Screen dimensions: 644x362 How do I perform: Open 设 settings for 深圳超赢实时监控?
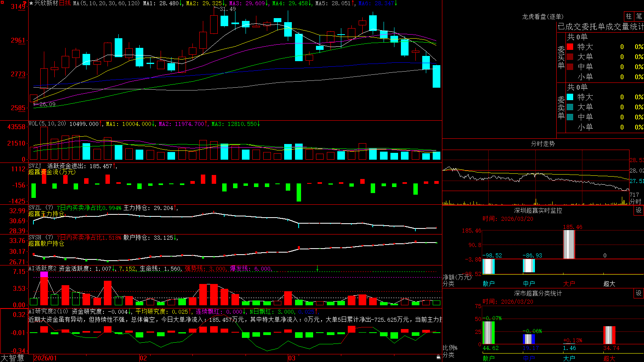pos(639,210)
